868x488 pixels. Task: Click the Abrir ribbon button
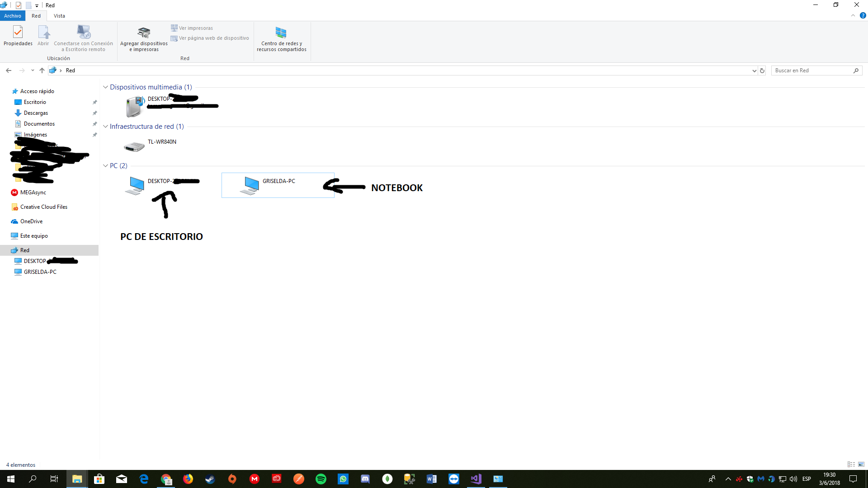[x=43, y=36]
